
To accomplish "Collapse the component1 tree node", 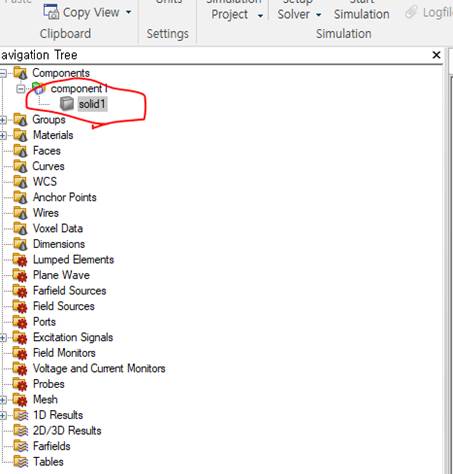I will click(x=21, y=89).
